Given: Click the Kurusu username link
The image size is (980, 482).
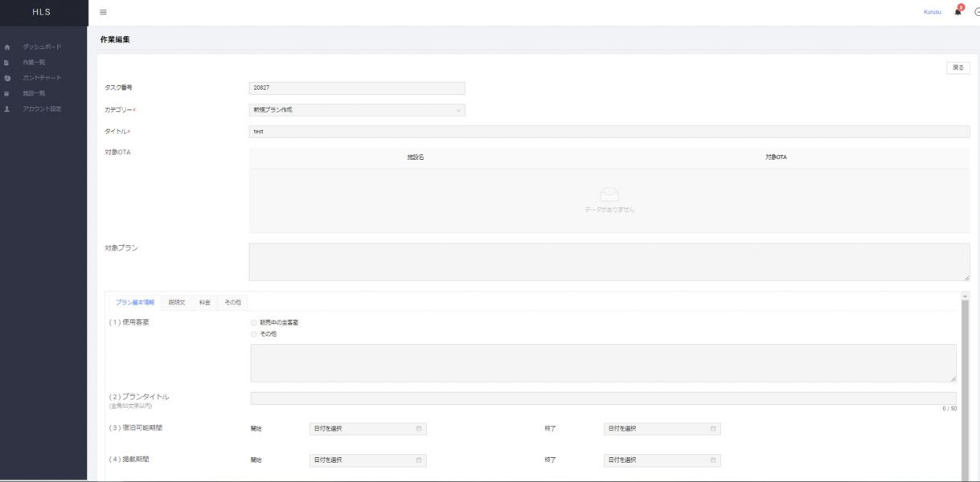Looking at the screenshot, I should [x=933, y=12].
